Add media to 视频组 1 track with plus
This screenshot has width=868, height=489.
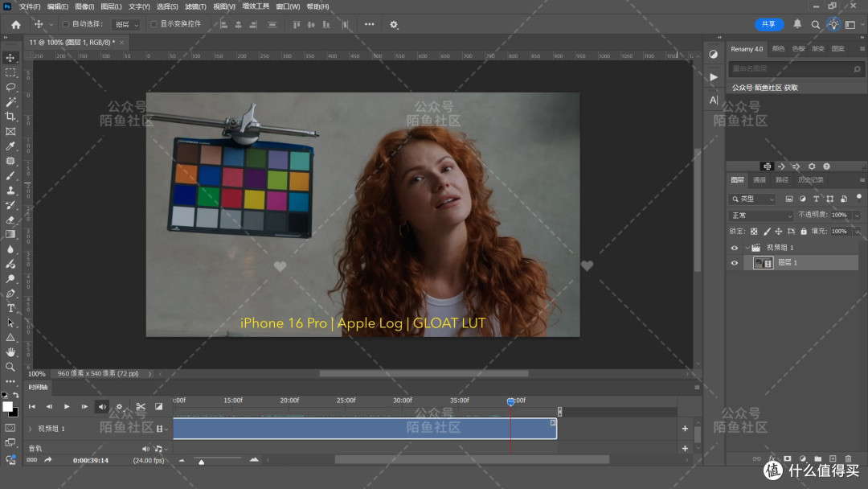[x=685, y=429]
